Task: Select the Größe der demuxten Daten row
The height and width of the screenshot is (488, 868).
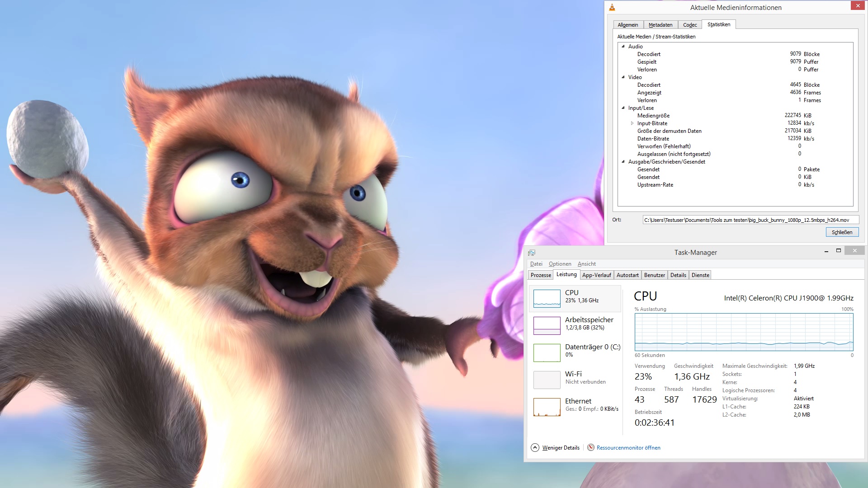Action: [x=735, y=131]
